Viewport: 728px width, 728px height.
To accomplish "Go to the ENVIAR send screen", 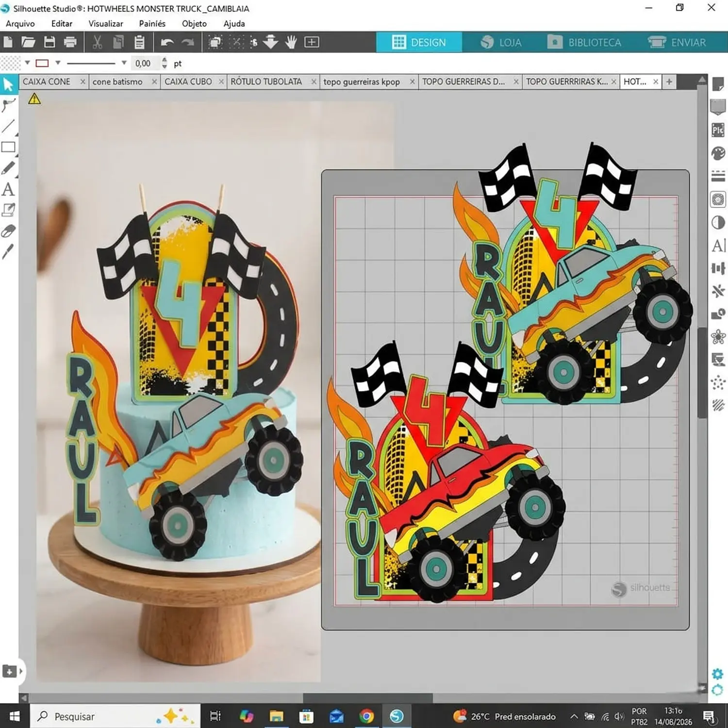I will (x=678, y=42).
